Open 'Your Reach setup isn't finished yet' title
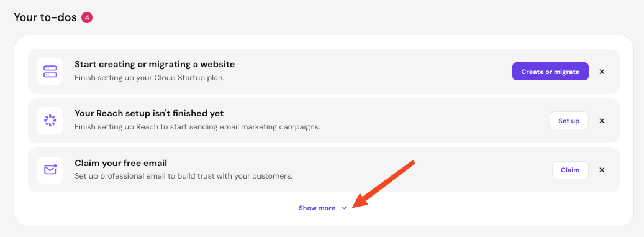The image size is (644, 237). click(x=149, y=114)
